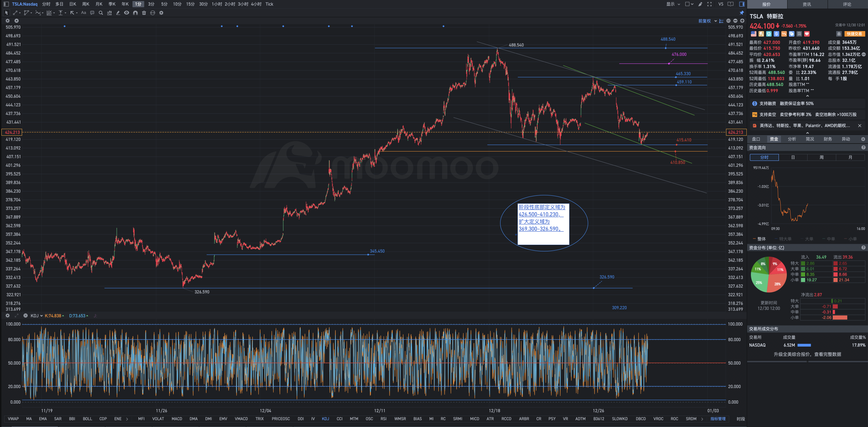This screenshot has width=868, height=427.
Task: Switch chart to Tick view
Action: click(269, 4)
